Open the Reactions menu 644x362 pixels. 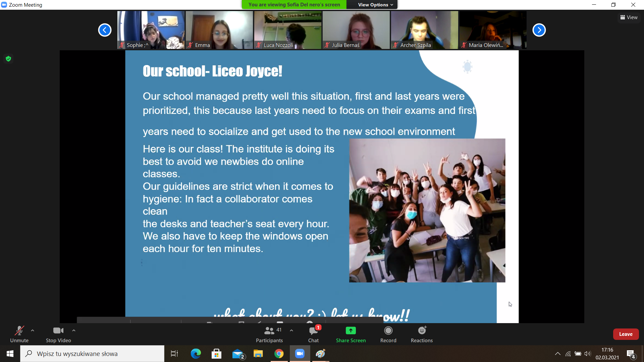(x=422, y=334)
